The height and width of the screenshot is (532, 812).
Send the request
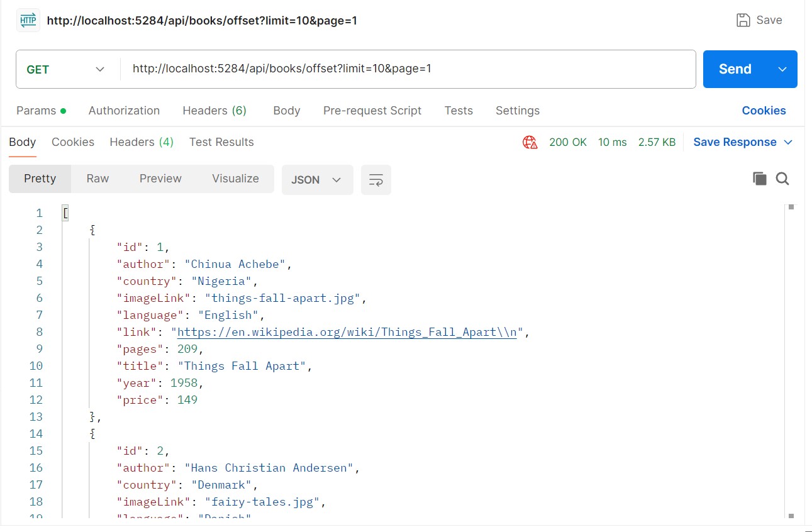pos(735,69)
